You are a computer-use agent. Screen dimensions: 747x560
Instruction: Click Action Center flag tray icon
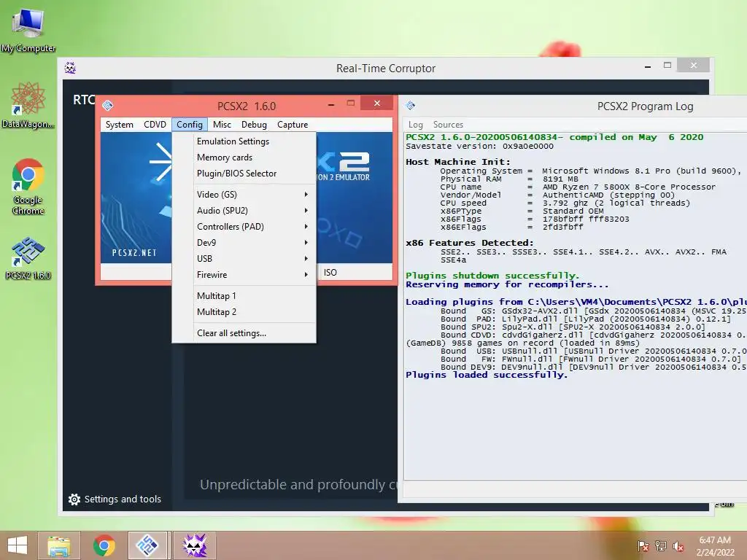click(x=643, y=545)
